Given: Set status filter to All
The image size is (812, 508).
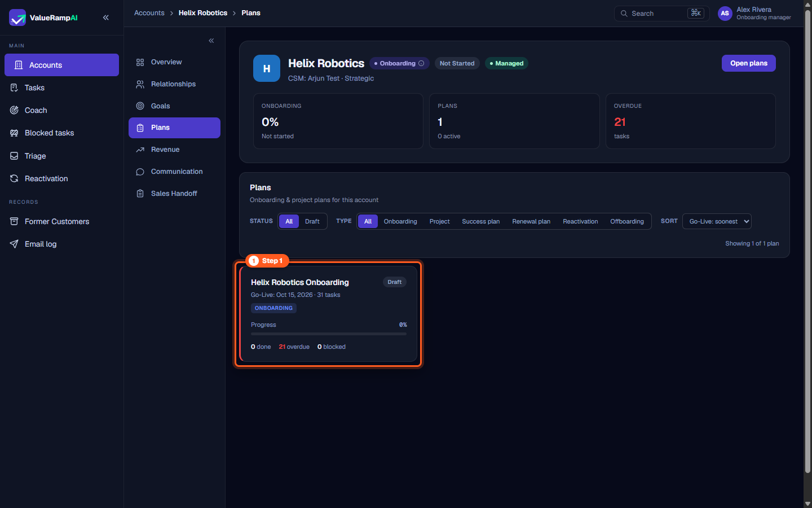Looking at the screenshot, I should click(x=289, y=221).
